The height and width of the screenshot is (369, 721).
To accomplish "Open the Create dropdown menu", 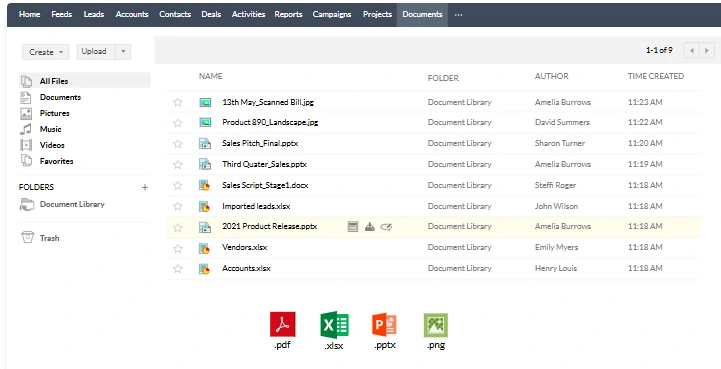I will click(x=46, y=52).
